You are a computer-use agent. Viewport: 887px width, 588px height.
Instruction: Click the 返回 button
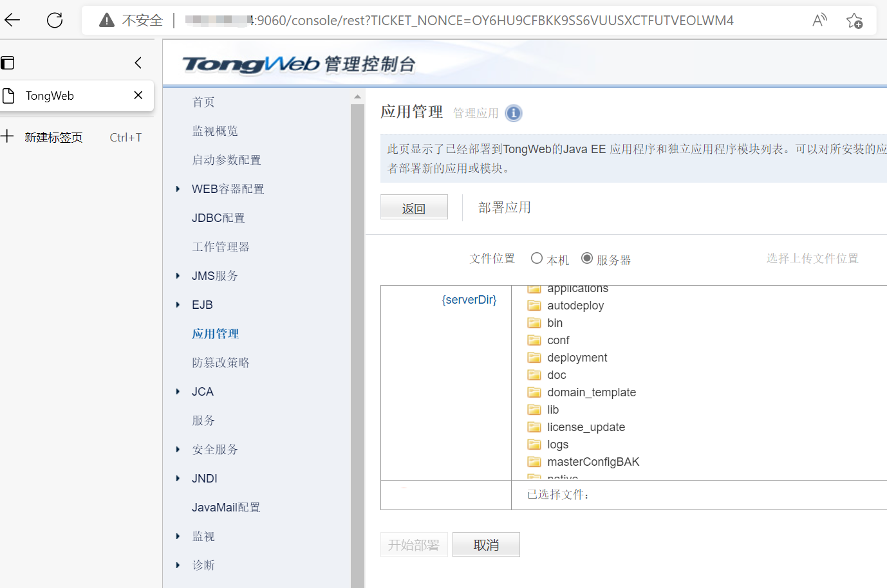414,207
